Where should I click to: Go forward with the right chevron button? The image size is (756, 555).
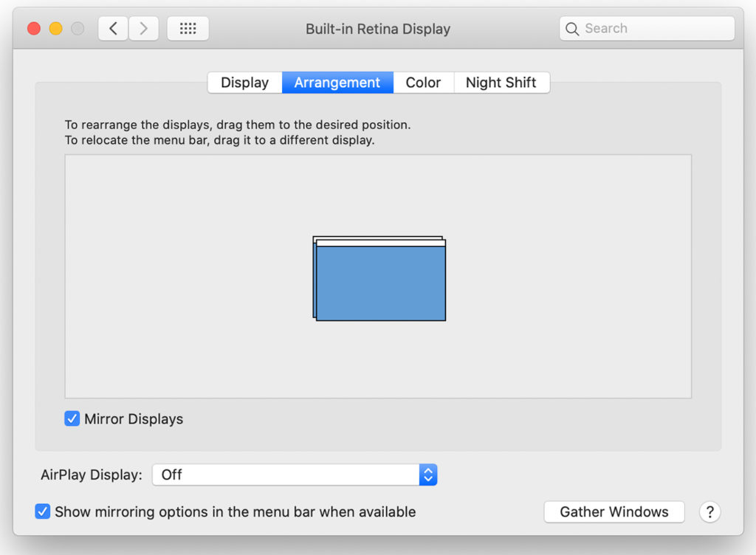coord(143,29)
